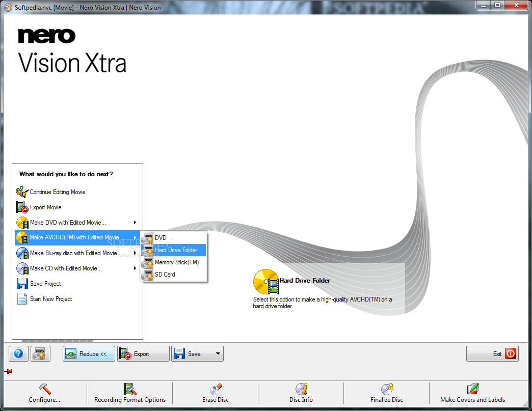Image resolution: width=532 pixels, height=411 pixels.
Task: Click the Hard Drive Folder heading in the description
Action: (x=305, y=281)
